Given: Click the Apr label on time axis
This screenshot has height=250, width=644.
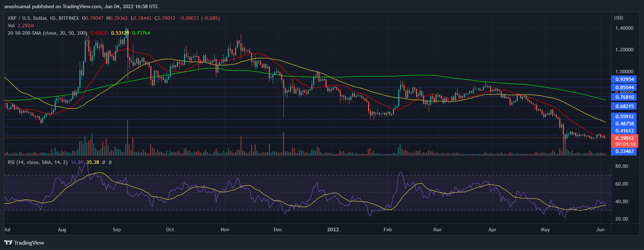Looking at the screenshot, I should pos(492,229).
